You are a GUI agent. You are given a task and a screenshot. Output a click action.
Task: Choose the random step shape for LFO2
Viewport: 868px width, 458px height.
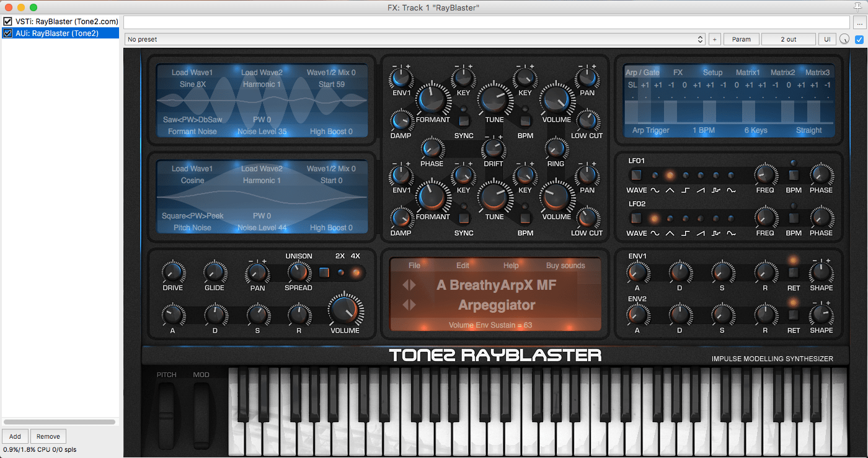[x=716, y=218]
